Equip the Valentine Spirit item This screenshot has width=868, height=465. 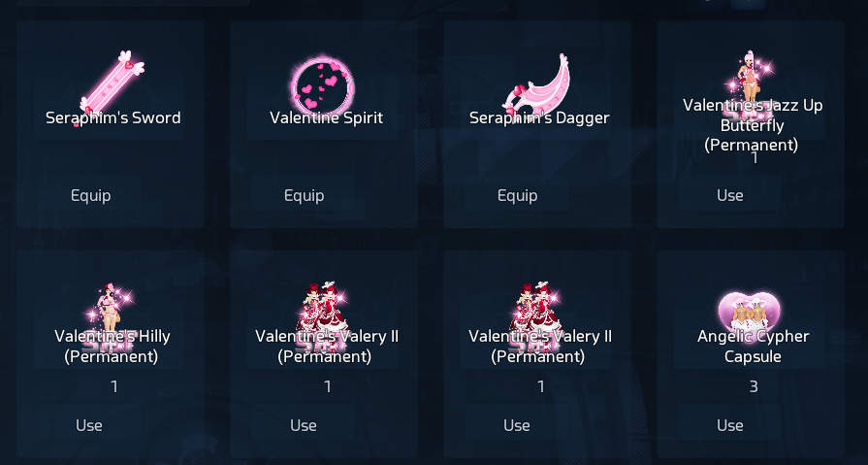pyautogui.click(x=303, y=195)
